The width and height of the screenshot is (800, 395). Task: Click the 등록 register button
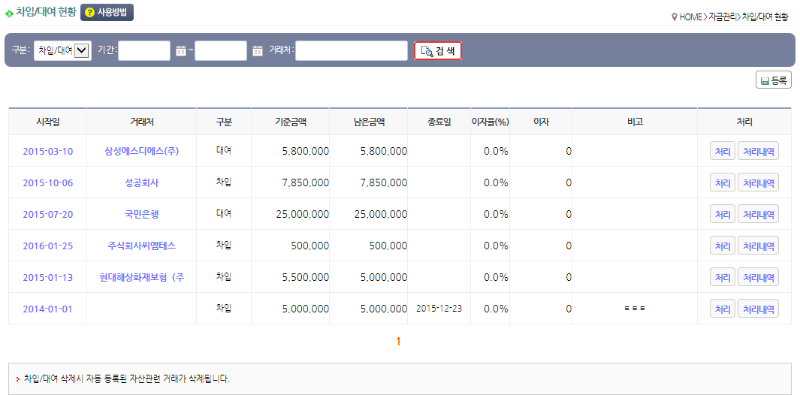tap(773, 80)
